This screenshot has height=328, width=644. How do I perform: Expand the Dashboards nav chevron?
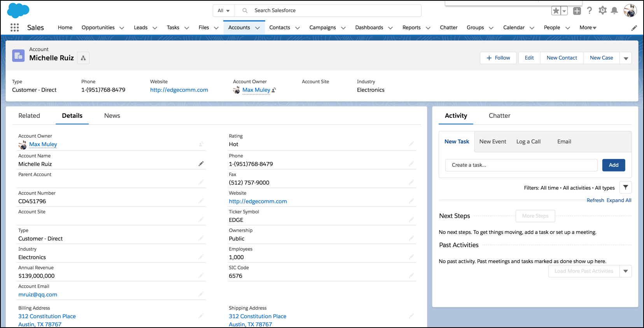(x=390, y=28)
